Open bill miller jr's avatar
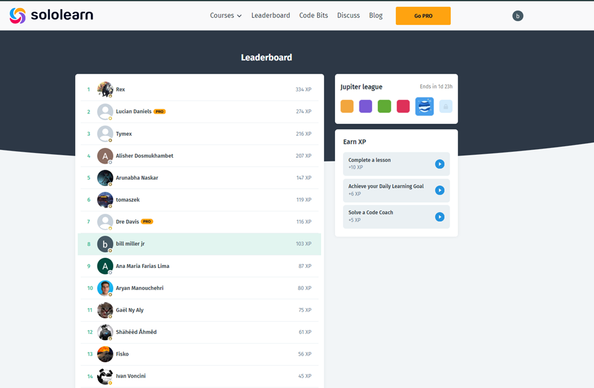 point(105,244)
